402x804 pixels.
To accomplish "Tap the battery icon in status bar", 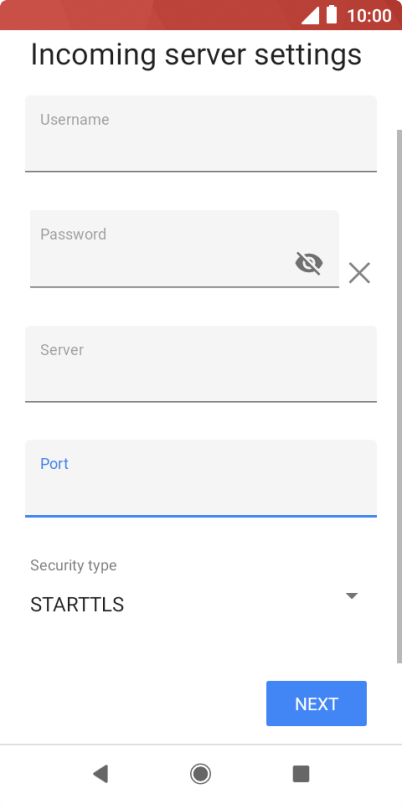I will click(332, 14).
